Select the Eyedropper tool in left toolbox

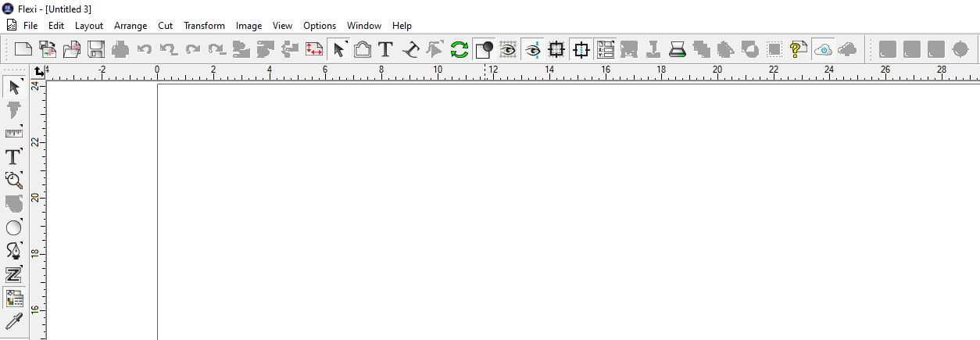point(14,321)
